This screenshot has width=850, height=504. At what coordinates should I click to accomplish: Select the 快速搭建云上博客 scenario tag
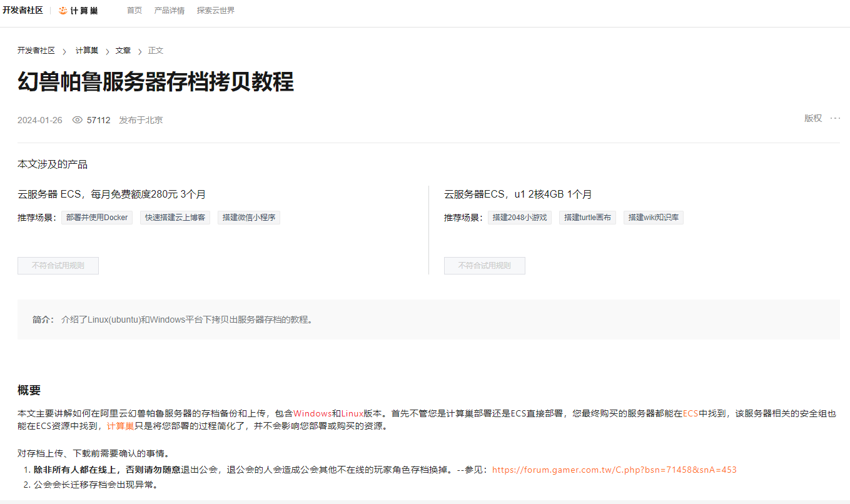click(x=175, y=218)
